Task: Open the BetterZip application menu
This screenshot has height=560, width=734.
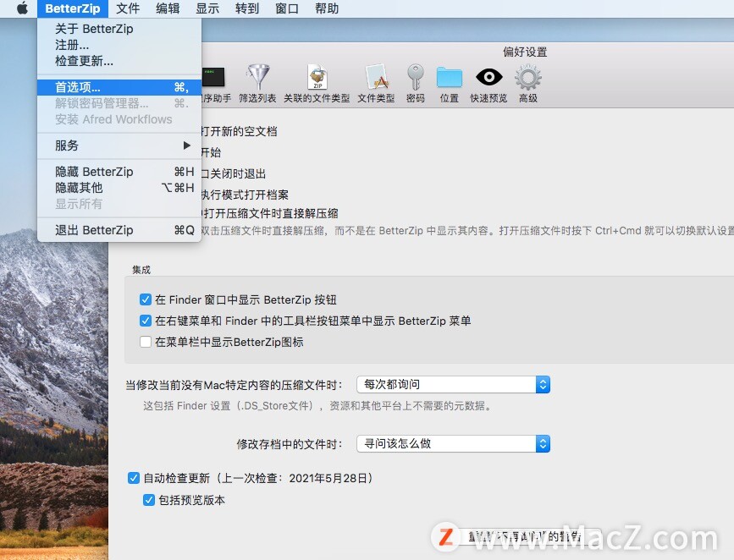Action: point(73,8)
